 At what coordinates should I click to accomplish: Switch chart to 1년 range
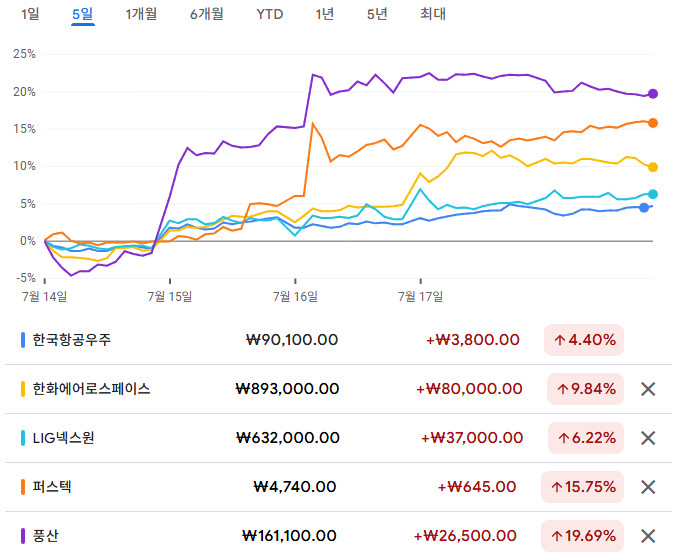point(324,14)
